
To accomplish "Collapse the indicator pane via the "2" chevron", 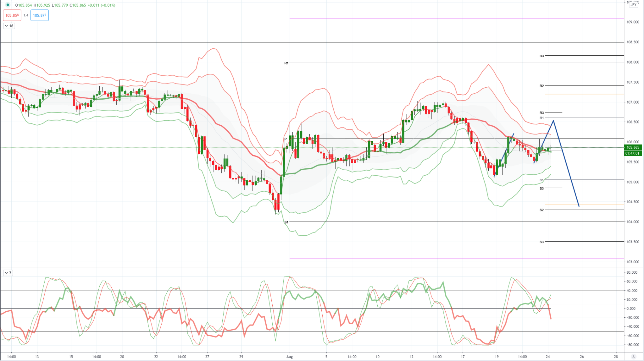I will click(8, 273).
